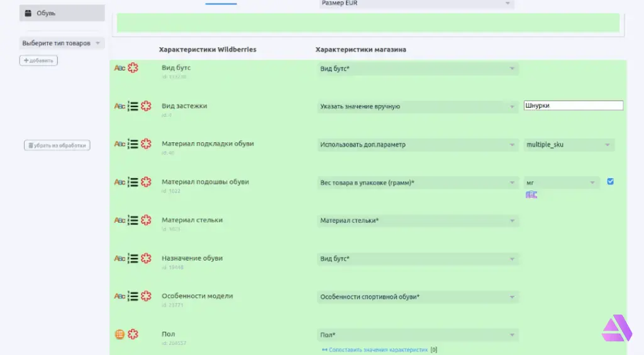644x355 pixels.
Task: Open the Материал стельки* dropdown
Action: [418, 221]
